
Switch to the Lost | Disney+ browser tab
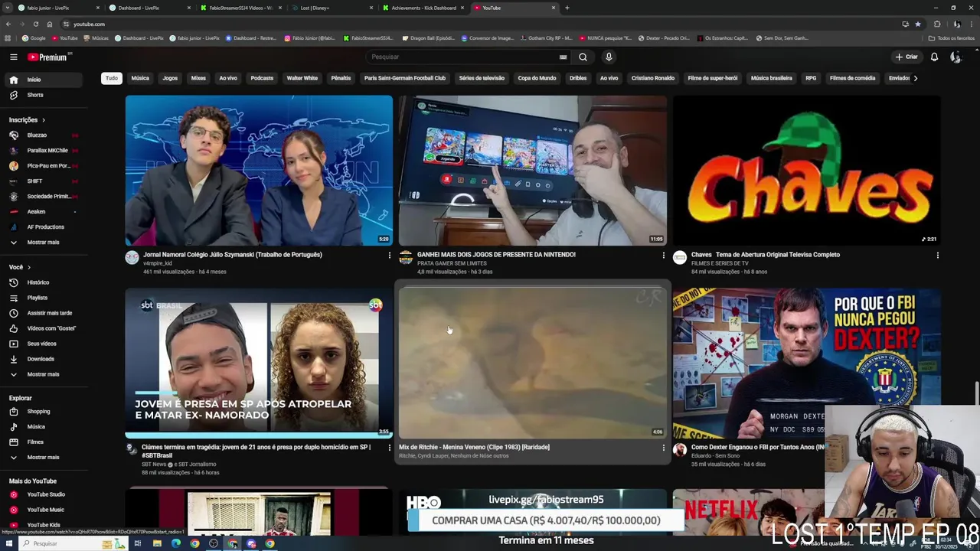point(333,8)
